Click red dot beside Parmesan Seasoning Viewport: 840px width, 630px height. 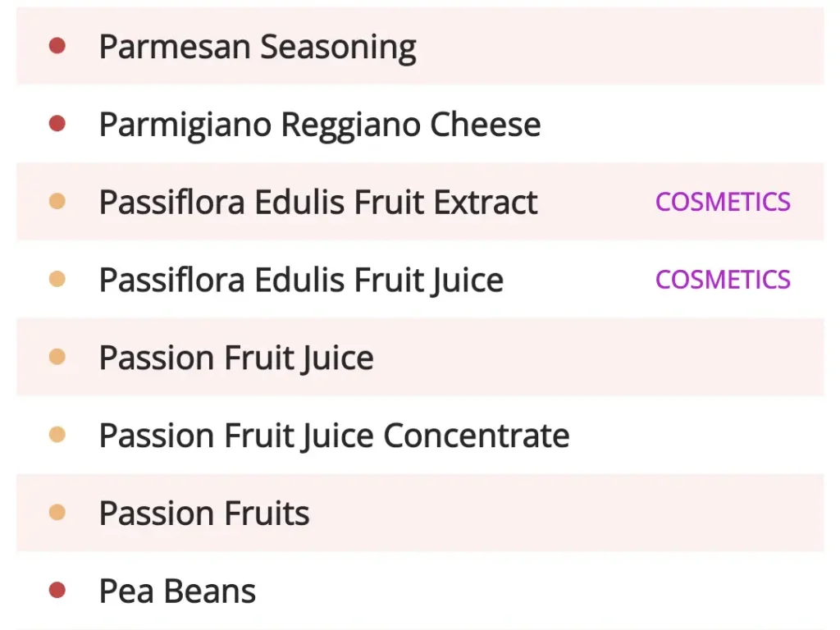point(57,46)
